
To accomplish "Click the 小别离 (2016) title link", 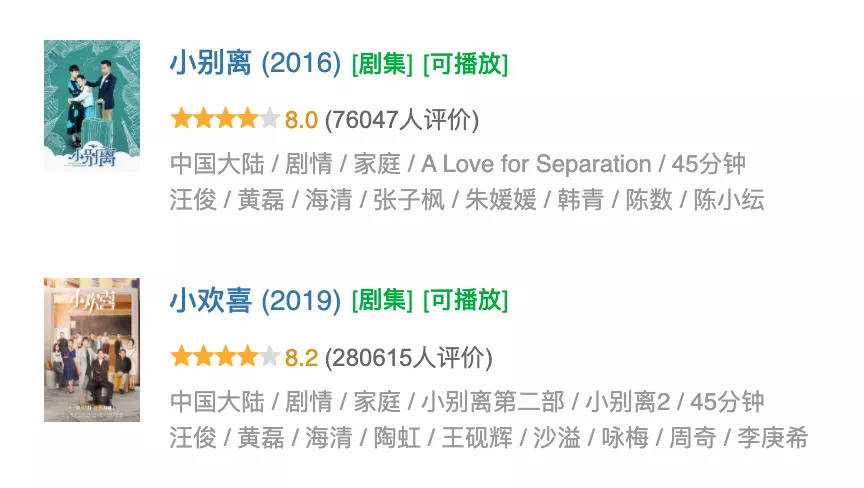I will 255,64.
